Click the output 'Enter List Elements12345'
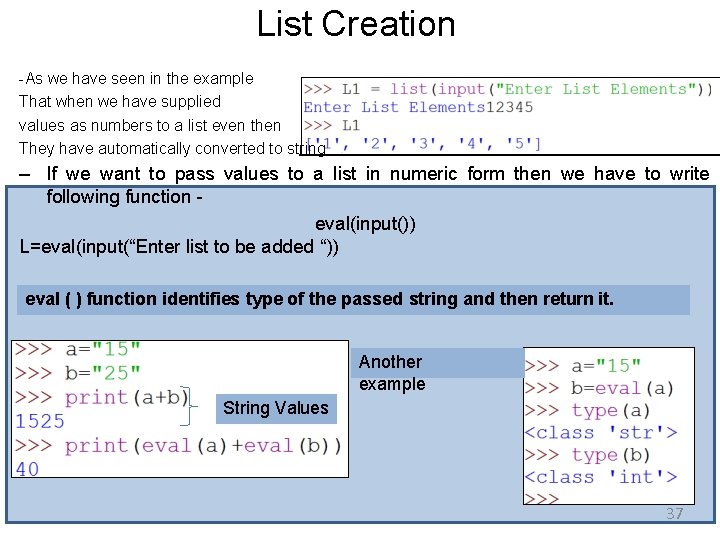Viewport: 720px width, 540px height. tap(418, 107)
